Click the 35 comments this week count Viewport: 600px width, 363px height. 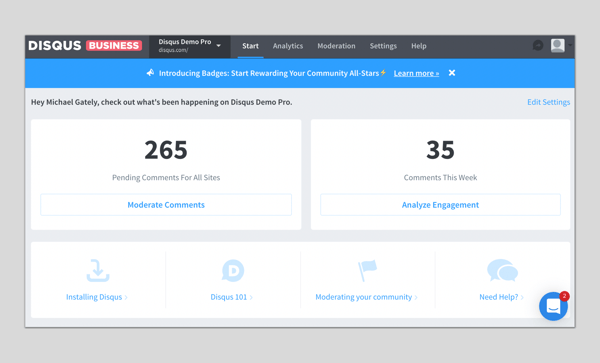(440, 150)
